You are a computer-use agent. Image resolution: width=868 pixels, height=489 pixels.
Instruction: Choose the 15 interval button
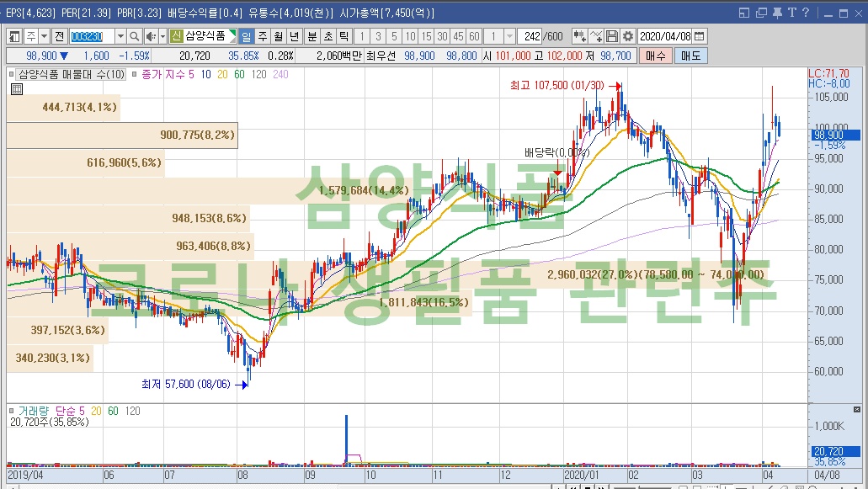426,36
